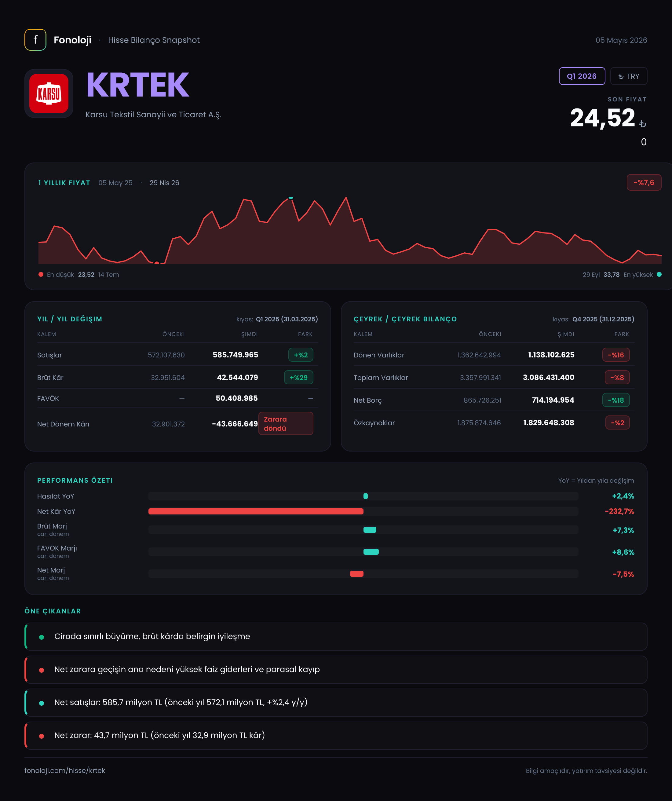Viewport: 672px width, 801px height.
Task: Click red En düşük legend dot
Action: [x=41, y=274]
